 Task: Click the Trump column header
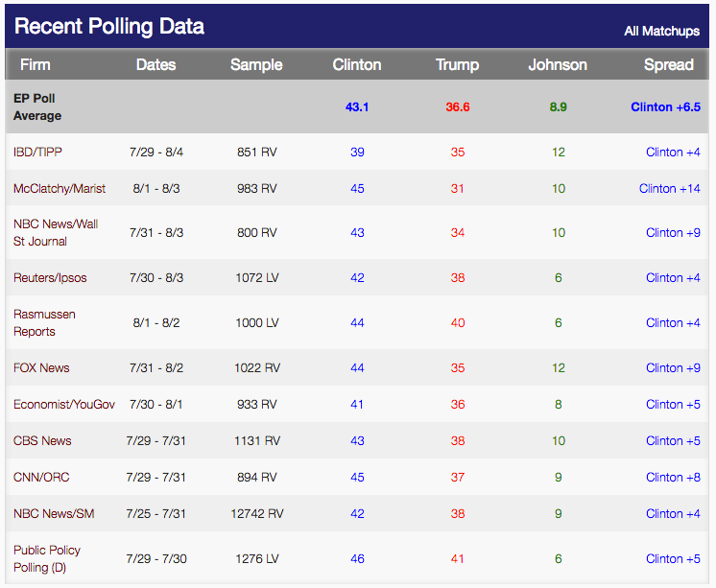point(457,65)
